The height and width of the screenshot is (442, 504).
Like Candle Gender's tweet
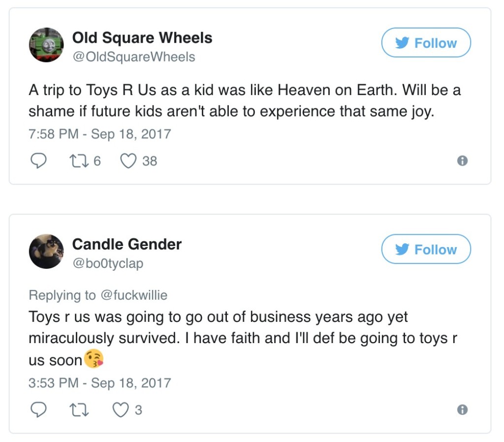point(121,410)
